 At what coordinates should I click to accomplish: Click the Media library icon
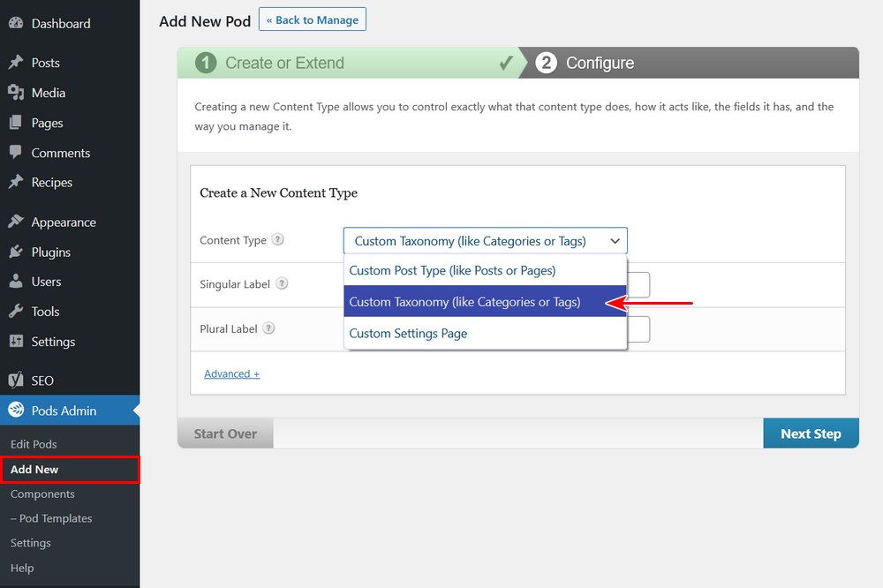[x=16, y=93]
